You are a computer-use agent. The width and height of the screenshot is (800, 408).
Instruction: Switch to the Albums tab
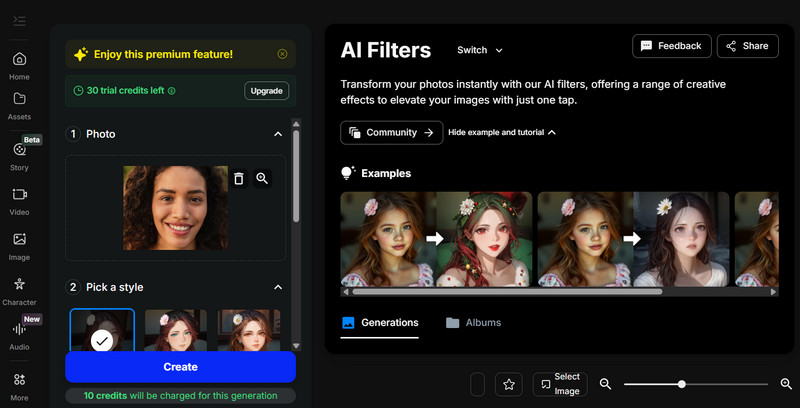tap(473, 322)
